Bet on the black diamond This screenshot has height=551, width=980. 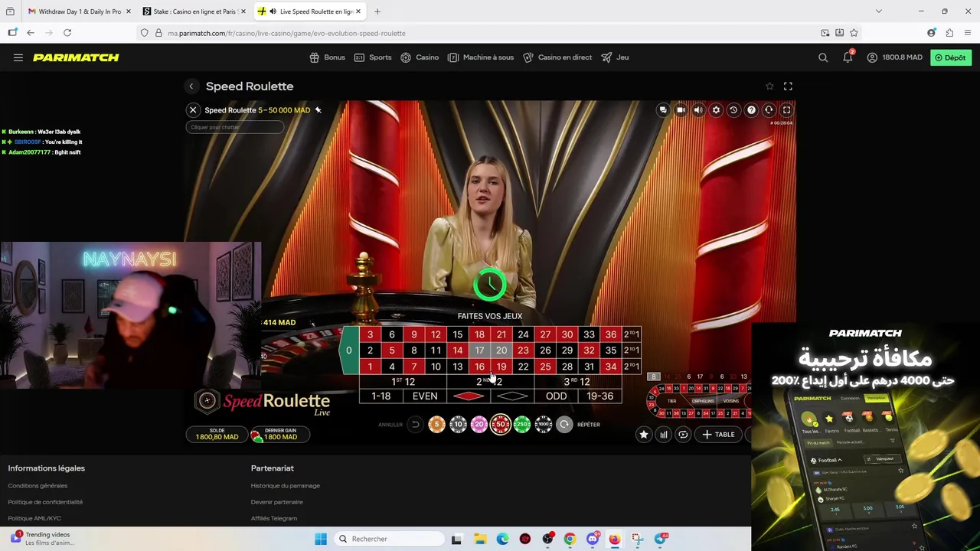point(512,396)
